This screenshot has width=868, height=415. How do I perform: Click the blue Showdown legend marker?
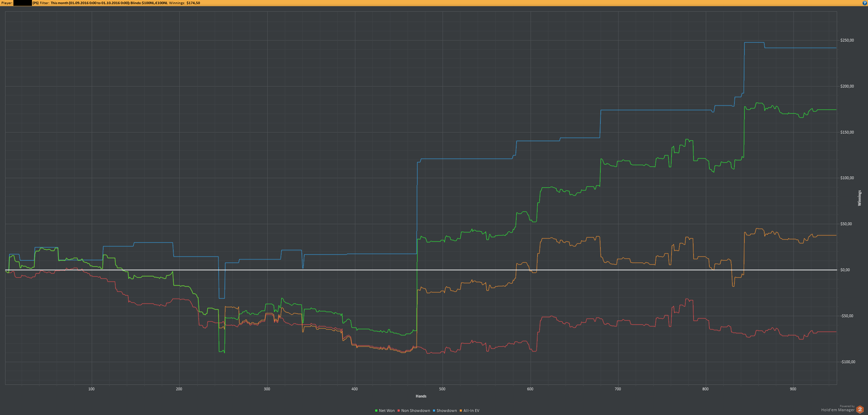coord(434,411)
